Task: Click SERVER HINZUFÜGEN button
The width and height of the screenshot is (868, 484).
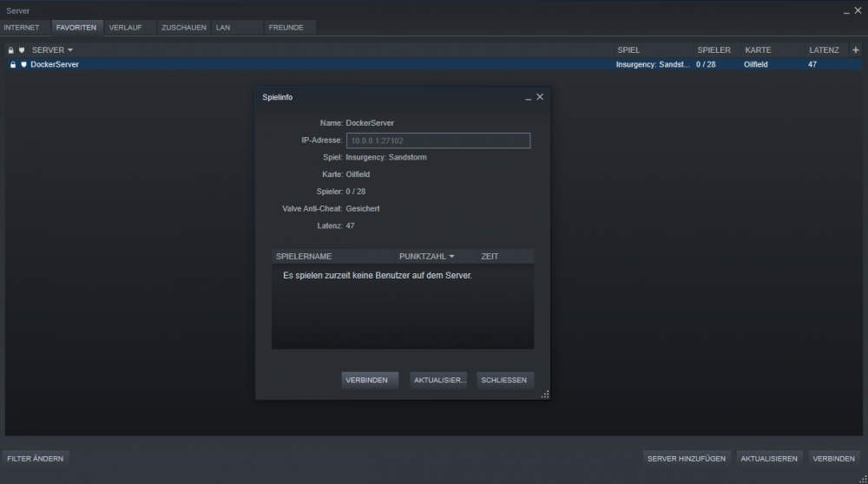Action: [x=687, y=459]
